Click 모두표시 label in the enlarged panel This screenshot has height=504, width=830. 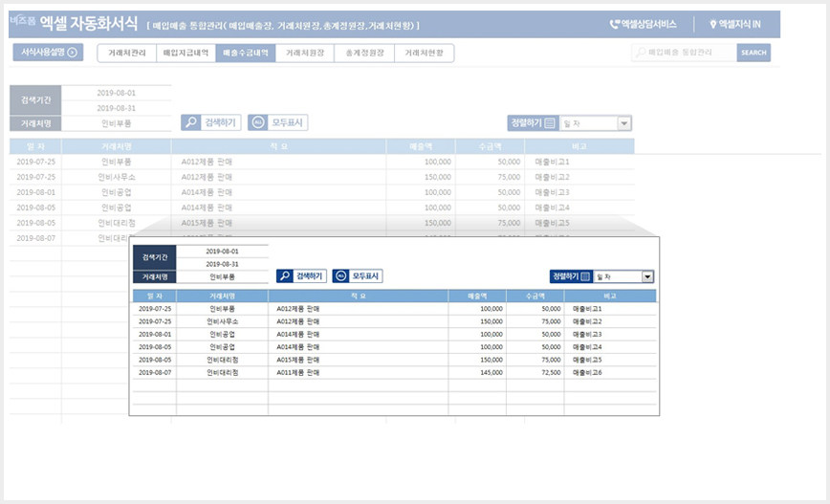click(x=365, y=275)
